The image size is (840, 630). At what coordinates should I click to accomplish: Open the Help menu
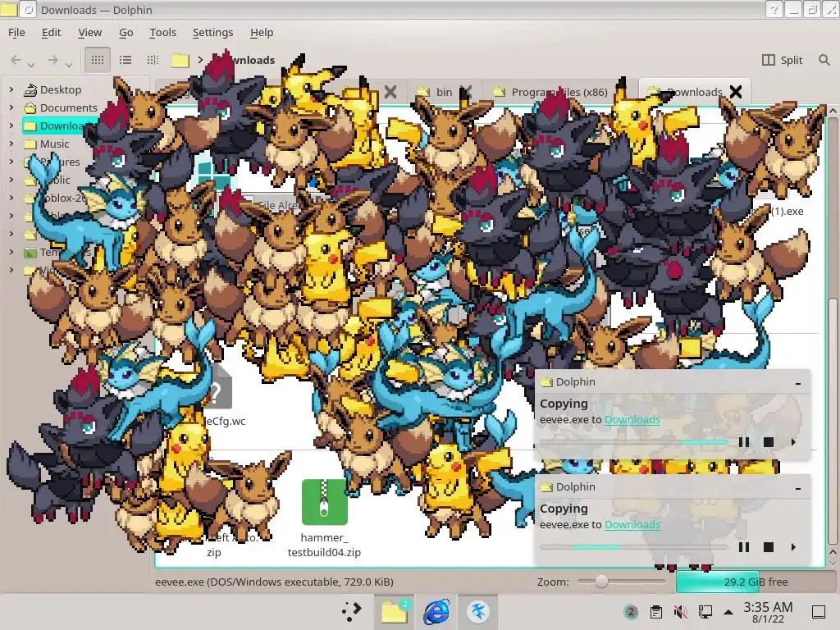(x=262, y=32)
